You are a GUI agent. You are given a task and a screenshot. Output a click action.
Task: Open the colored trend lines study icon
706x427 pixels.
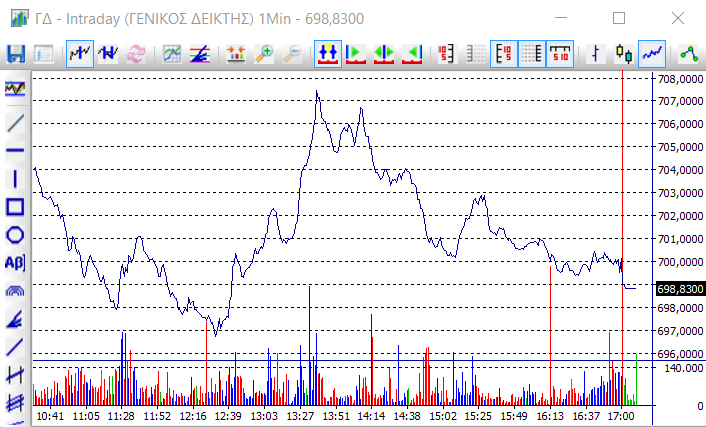(200, 54)
